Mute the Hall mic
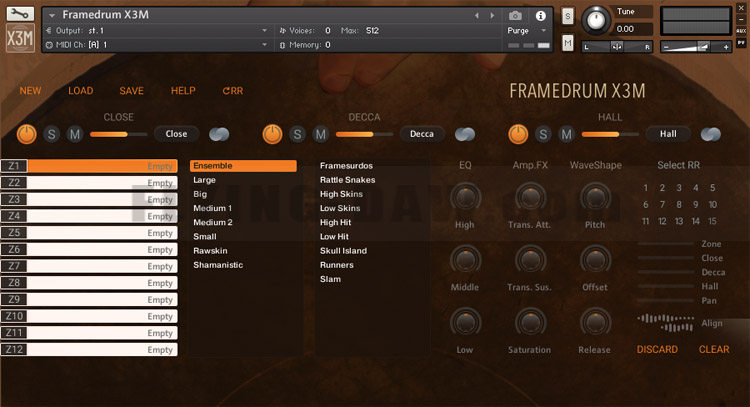 566,134
